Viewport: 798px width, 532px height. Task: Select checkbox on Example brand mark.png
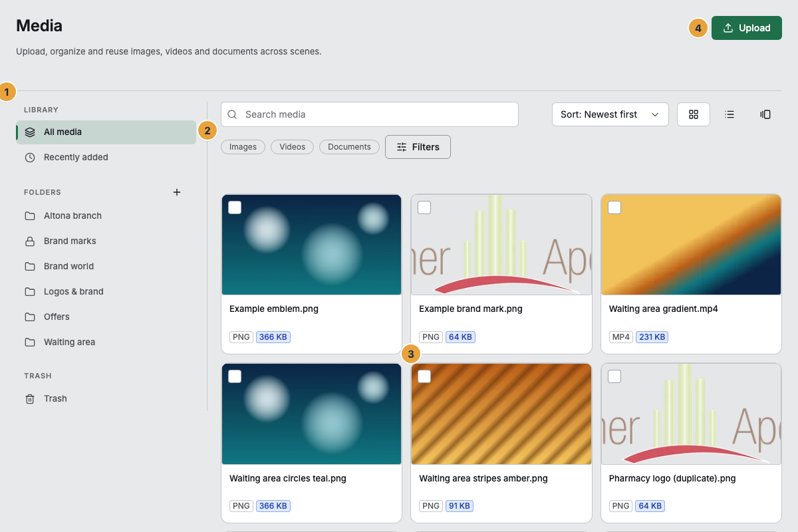coord(424,207)
